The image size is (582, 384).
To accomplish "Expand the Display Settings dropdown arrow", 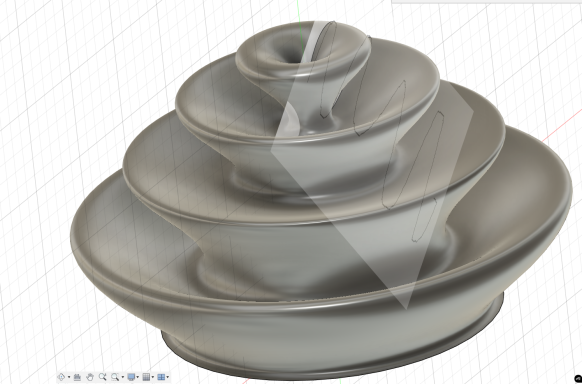I will tap(138, 377).
